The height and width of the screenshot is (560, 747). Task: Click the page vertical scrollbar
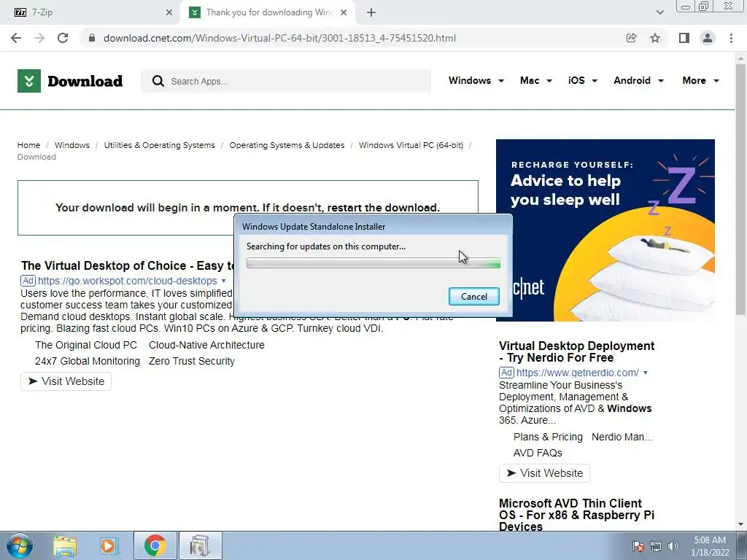tap(740, 189)
